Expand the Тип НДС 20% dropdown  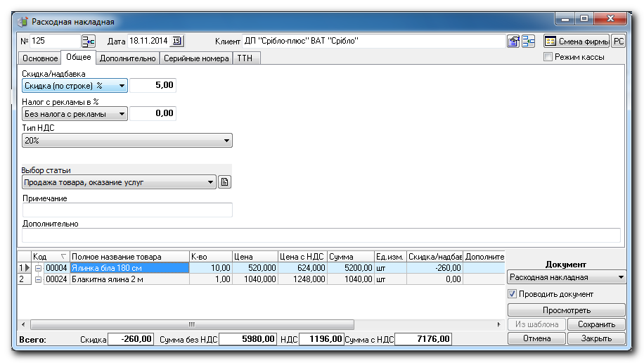pos(127,141)
